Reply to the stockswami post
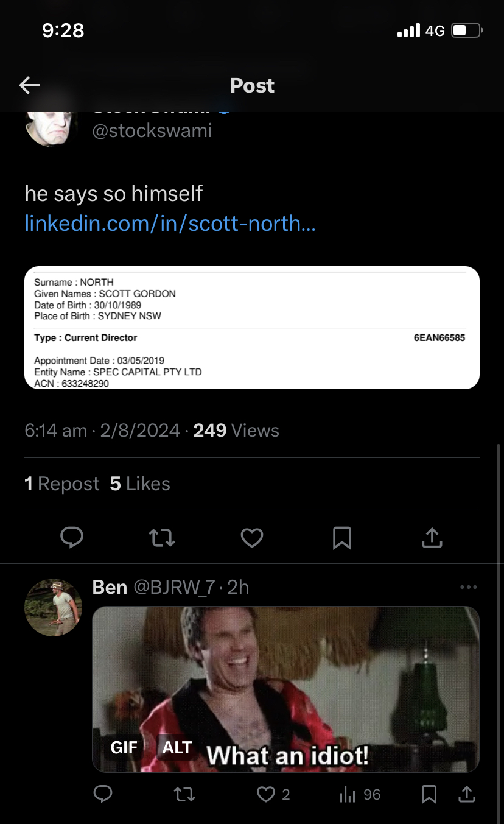The height and width of the screenshot is (824, 504). coord(72,538)
